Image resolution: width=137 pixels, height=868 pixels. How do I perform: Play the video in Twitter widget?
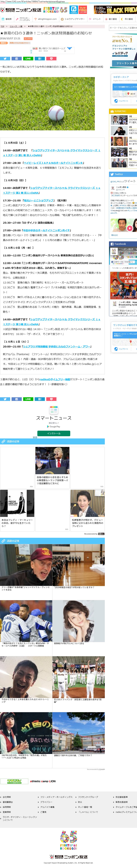tap(130, 228)
